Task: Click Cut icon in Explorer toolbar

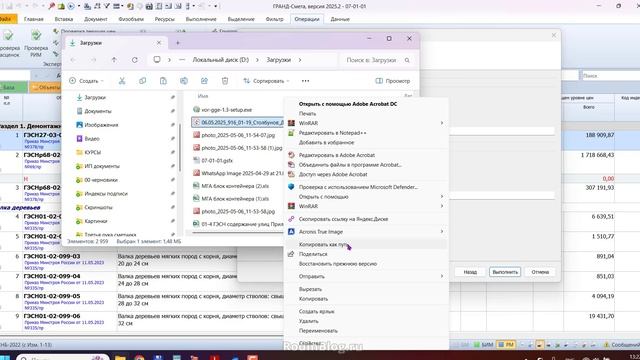Action: pyautogui.click(x=122, y=81)
